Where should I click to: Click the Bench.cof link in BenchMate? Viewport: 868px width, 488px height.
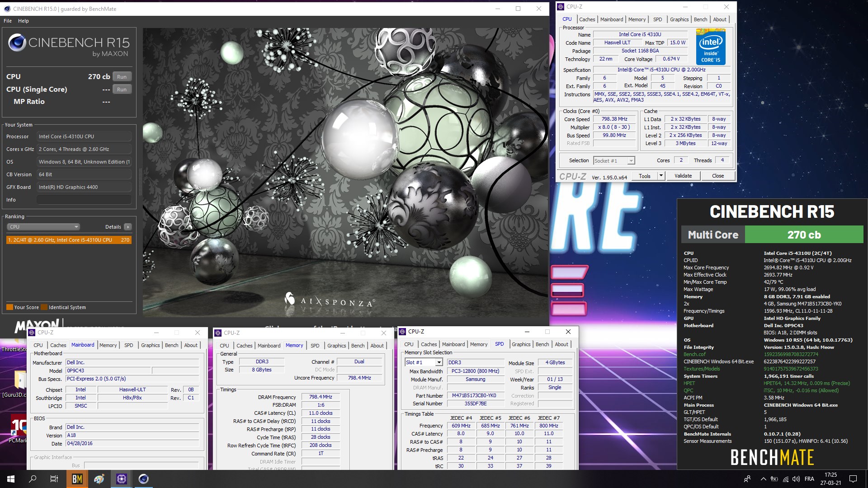694,354
